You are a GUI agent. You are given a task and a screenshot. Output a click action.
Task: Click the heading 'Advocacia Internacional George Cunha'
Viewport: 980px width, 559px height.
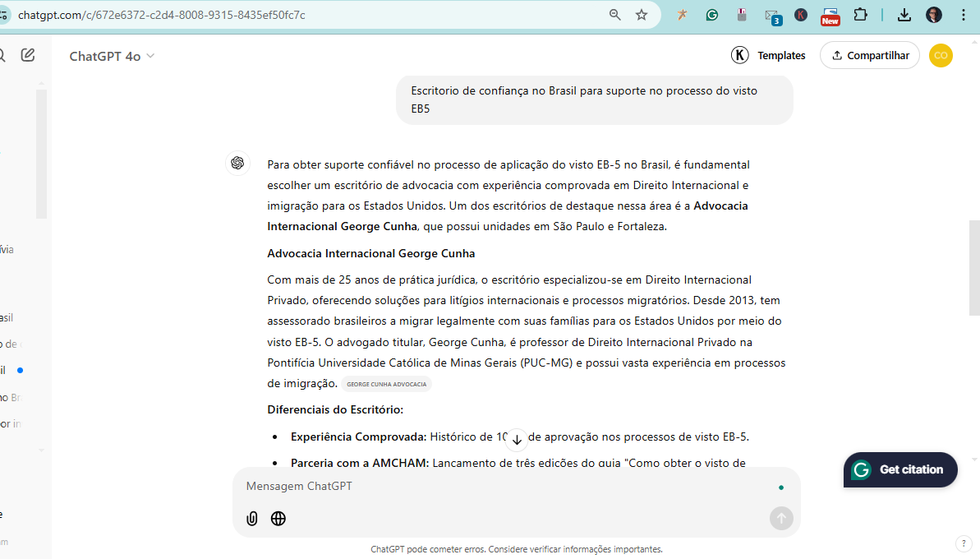[370, 253]
